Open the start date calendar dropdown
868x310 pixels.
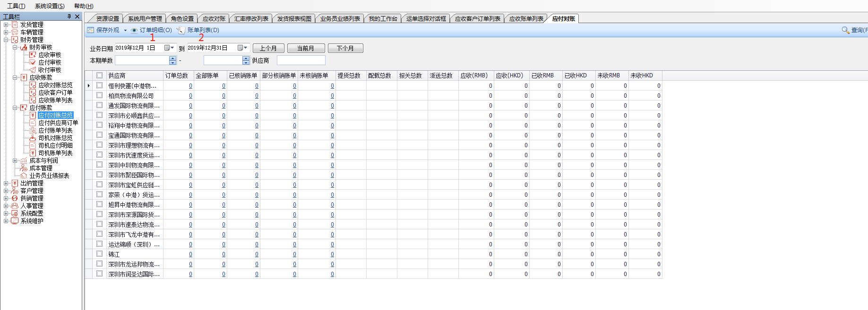click(x=169, y=48)
